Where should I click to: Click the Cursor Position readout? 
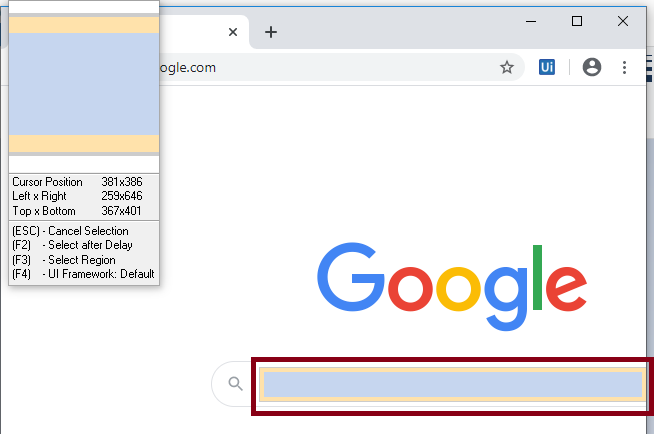pos(78,182)
